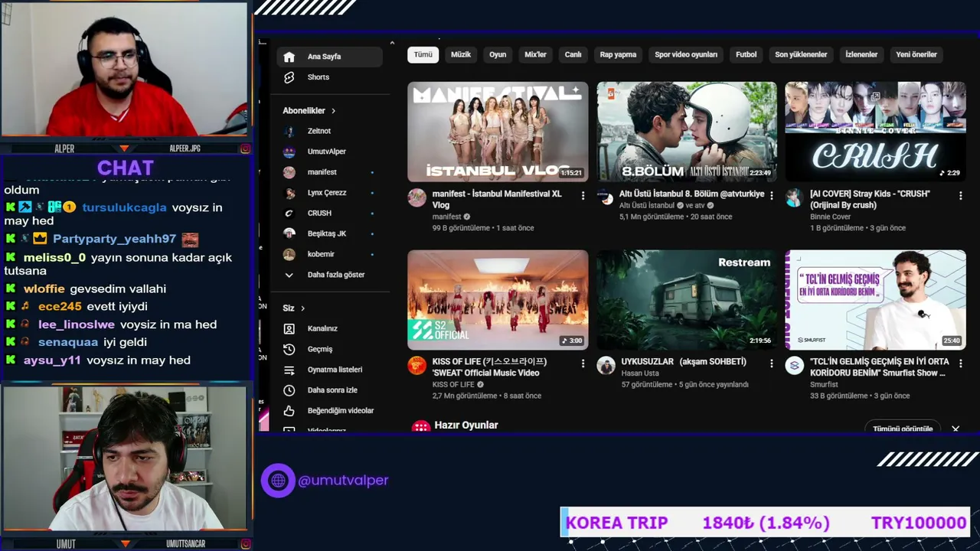Play the CRUSH Binnie Cover thumbnail
980x551 pixels.
click(875, 132)
